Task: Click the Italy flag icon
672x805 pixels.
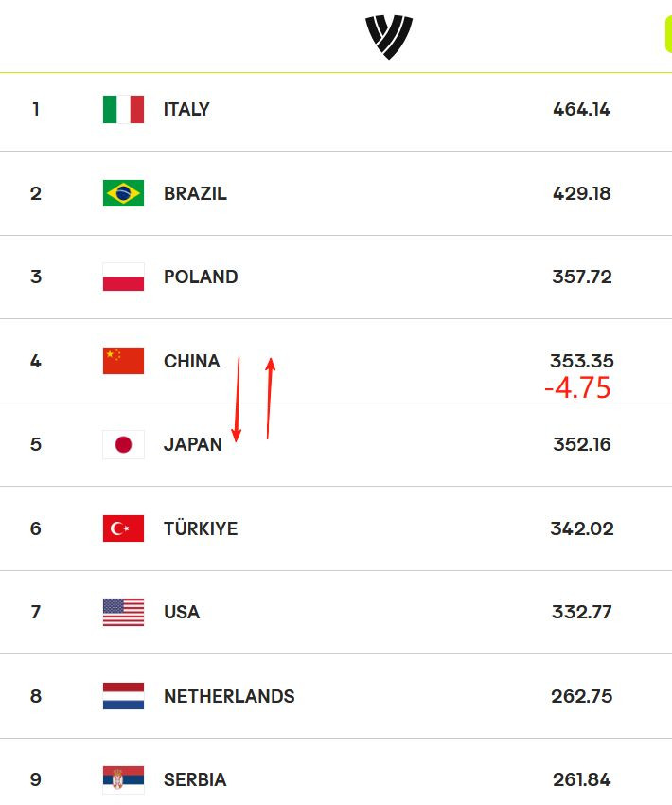Action: click(123, 109)
